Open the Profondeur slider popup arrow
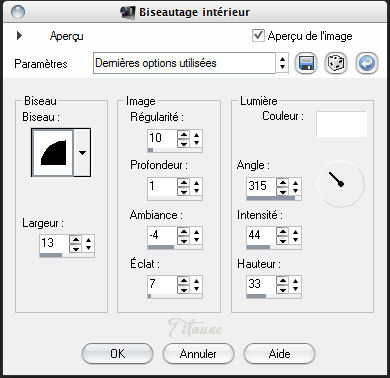This screenshot has width=390, height=378. [x=196, y=187]
